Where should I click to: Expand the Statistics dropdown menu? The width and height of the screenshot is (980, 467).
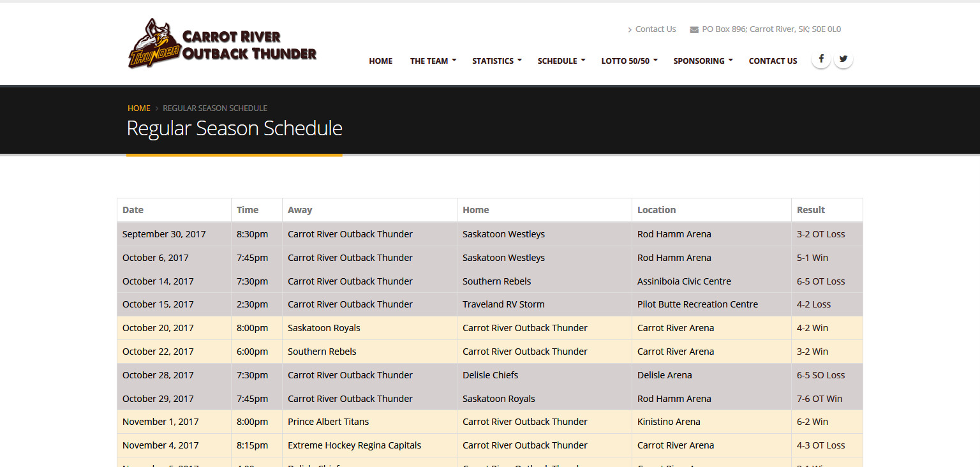pos(496,61)
